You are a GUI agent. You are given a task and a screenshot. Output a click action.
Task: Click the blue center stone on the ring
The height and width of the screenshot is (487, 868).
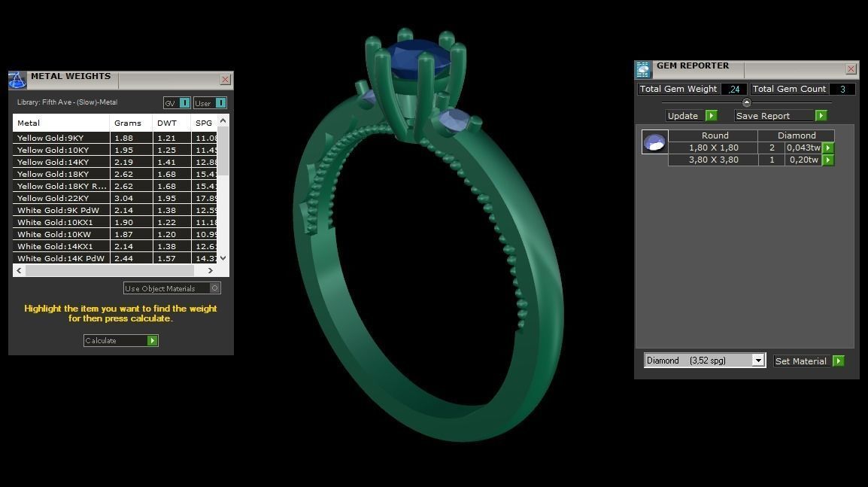418,58
